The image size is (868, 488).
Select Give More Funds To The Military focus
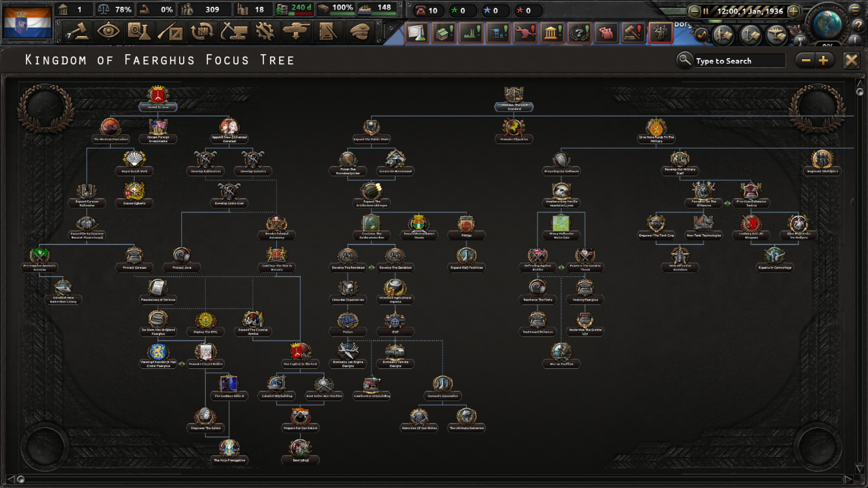tap(656, 131)
